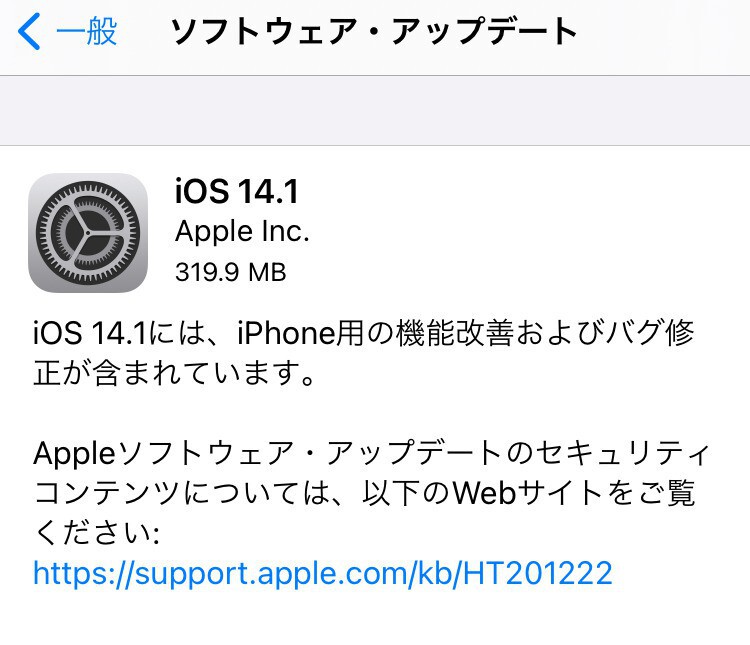Tap the blue back chevron arrow

[29, 32]
